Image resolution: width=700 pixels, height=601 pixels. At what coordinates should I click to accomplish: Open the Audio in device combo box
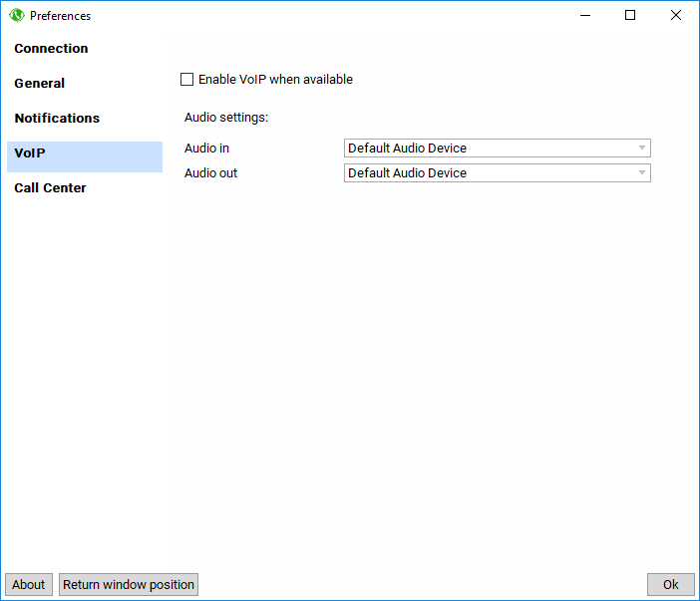tap(489, 149)
